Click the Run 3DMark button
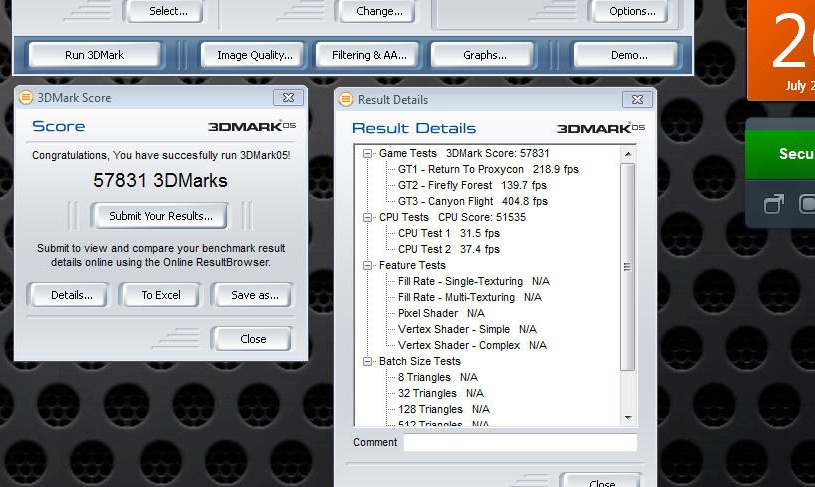 (x=95, y=55)
